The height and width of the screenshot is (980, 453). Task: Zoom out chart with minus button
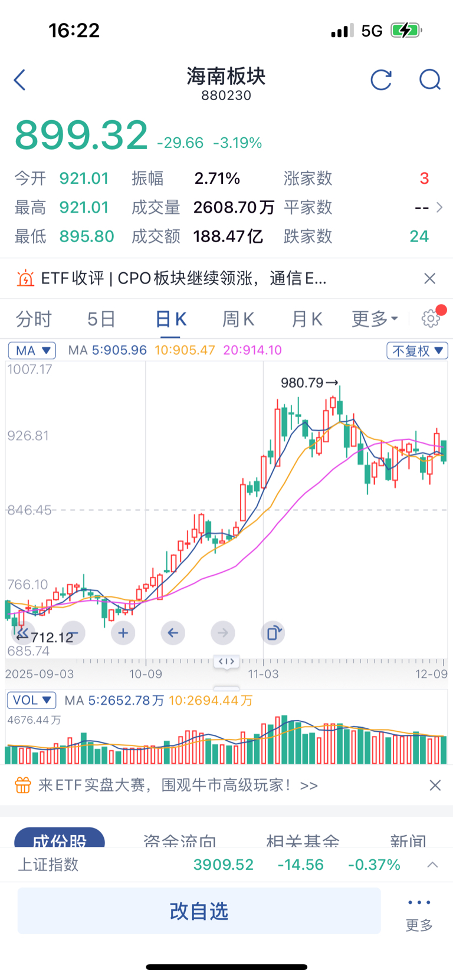(73, 633)
